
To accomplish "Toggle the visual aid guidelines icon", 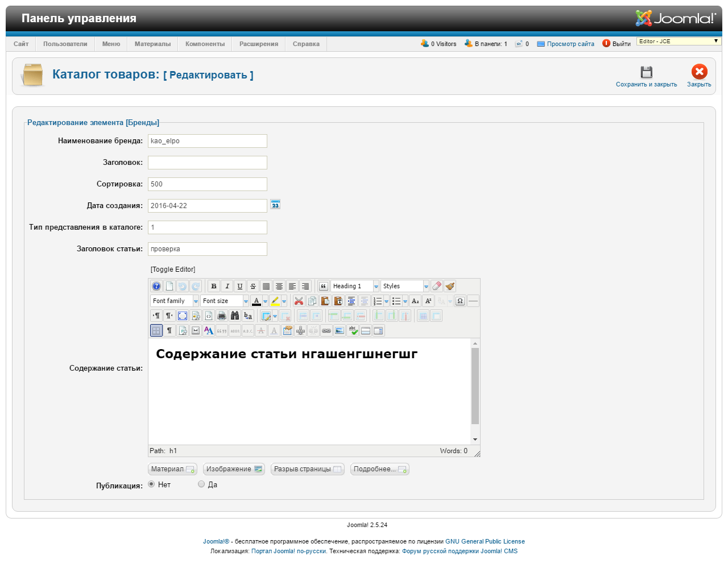I will (x=156, y=330).
